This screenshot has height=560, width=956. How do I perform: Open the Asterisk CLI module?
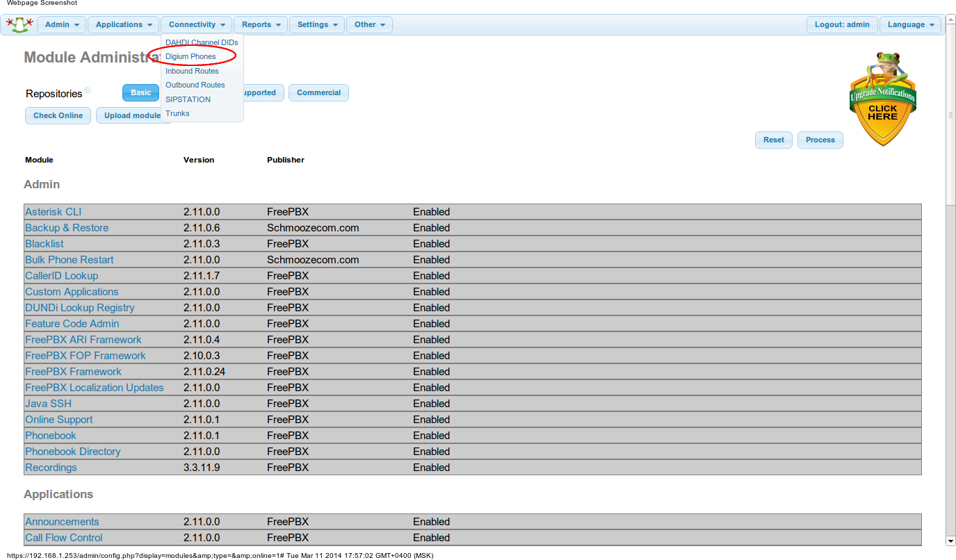point(53,212)
